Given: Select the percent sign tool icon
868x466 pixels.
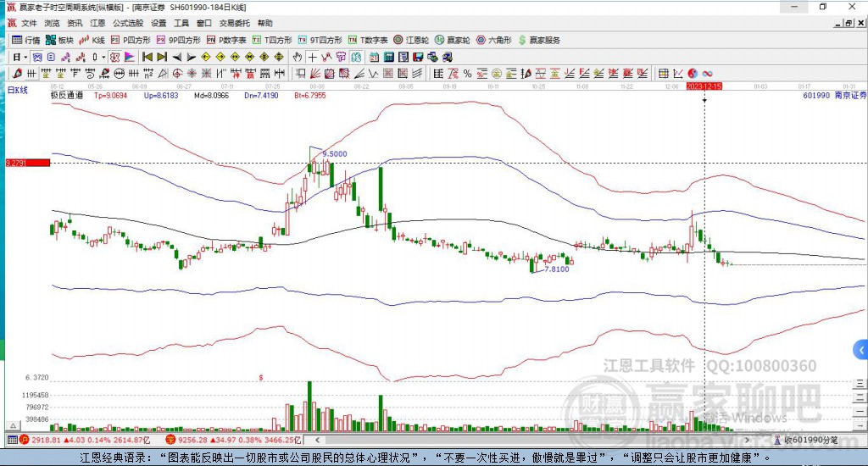Looking at the screenshot, I should [x=467, y=73].
